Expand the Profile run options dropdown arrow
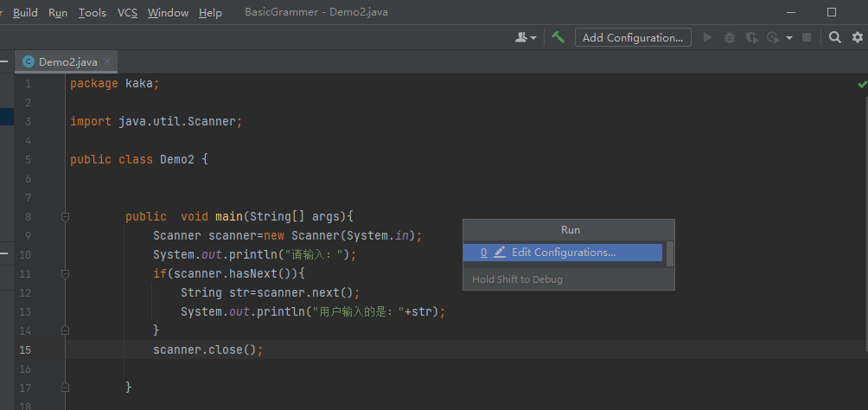 (789, 38)
